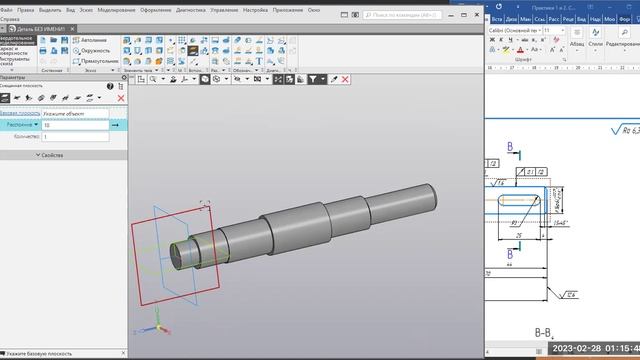
Task: Open the Word Вид ribbon tab
Action: click(581, 19)
